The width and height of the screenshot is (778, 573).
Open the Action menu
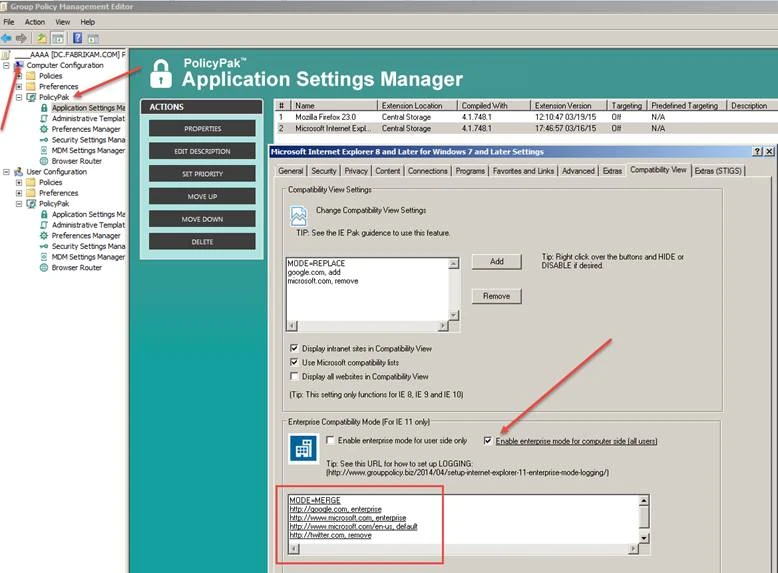(35, 21)
